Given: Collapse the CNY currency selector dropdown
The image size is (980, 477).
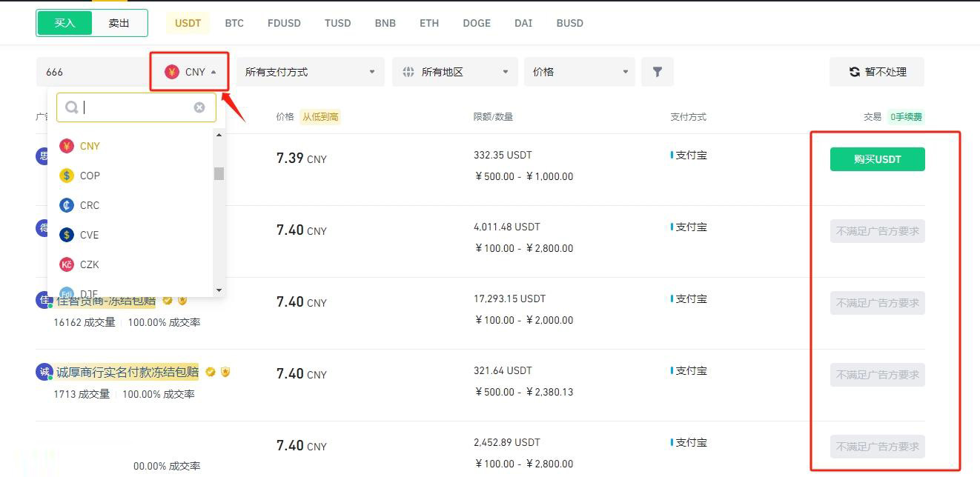Looking at the screenshot, I should (194, 71).
